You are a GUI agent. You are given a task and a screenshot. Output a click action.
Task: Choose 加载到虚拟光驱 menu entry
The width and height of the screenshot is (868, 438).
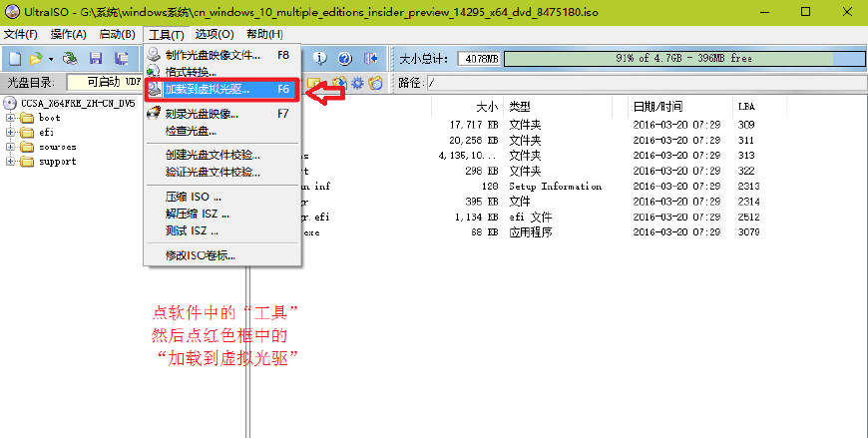[222, 89]
